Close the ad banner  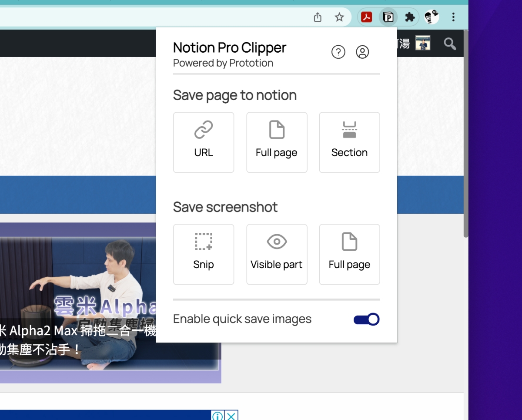(232, 416)
